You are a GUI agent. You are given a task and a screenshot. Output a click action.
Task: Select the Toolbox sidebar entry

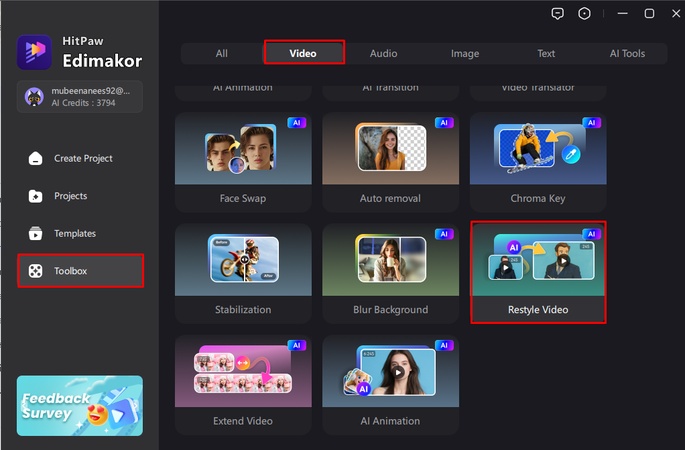pos(80,271)
